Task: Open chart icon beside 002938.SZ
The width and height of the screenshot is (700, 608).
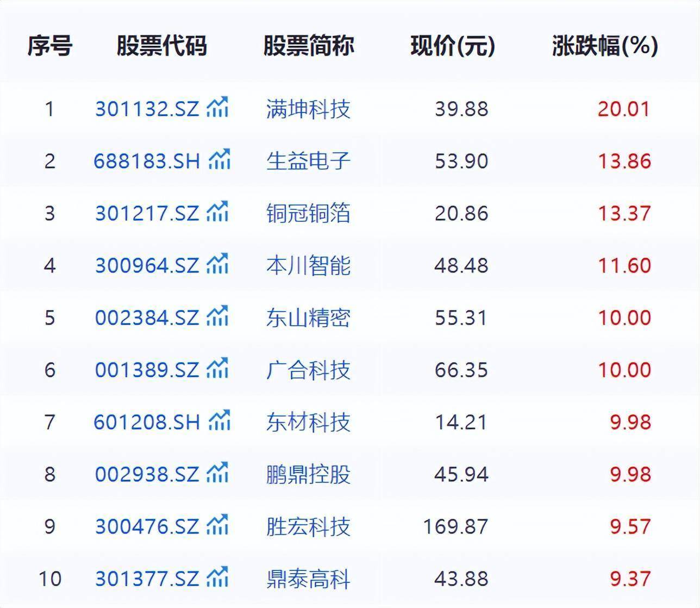Action: tap(217, 473)
